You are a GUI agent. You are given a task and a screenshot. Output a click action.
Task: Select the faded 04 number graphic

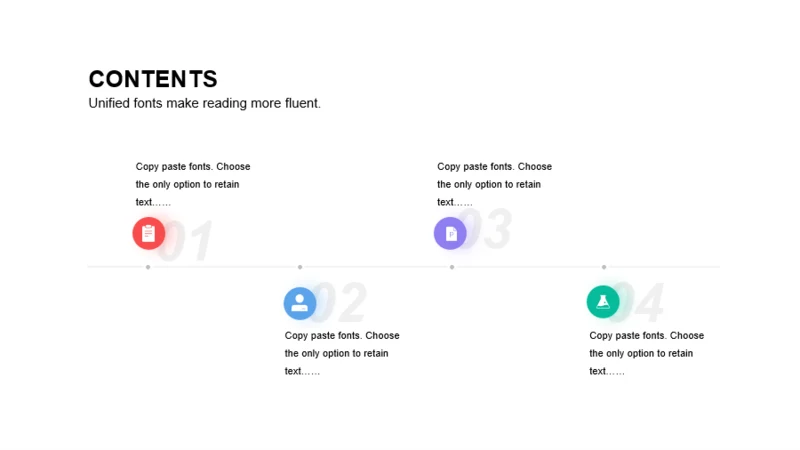coord(640,302)
